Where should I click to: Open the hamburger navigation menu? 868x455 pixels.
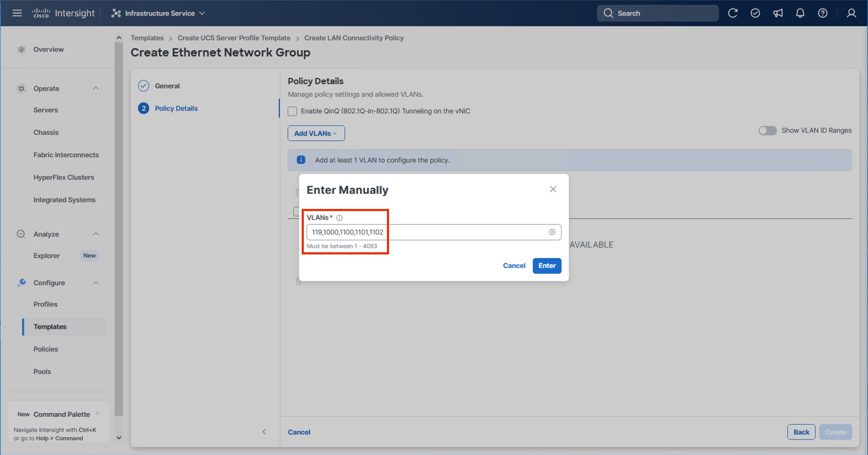pos(17,13)
